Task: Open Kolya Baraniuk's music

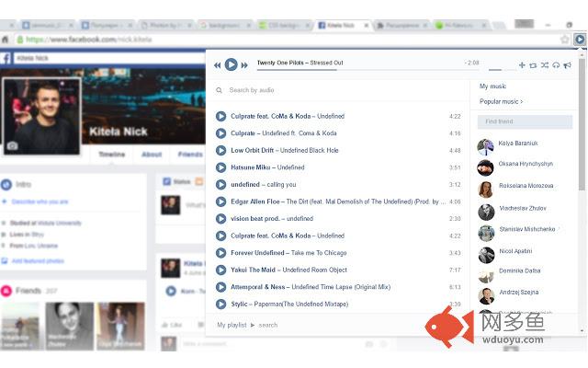Action: (518, 144)
